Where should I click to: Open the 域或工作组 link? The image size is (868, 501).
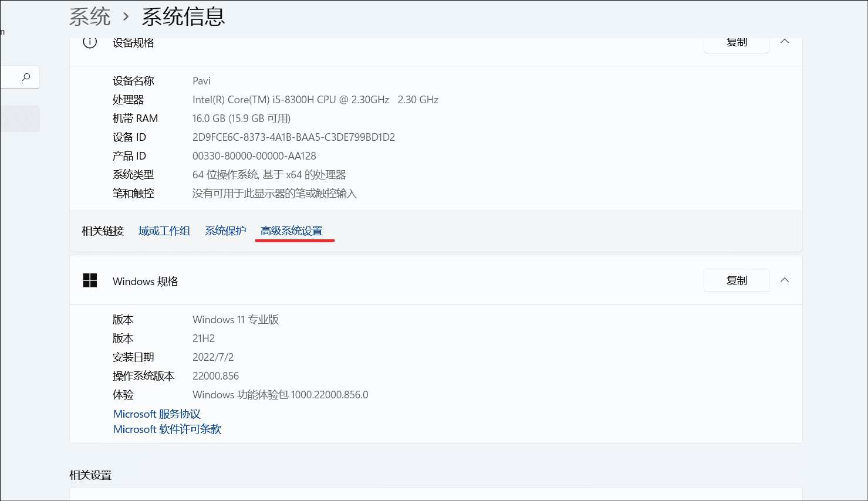tap(164, 231)
